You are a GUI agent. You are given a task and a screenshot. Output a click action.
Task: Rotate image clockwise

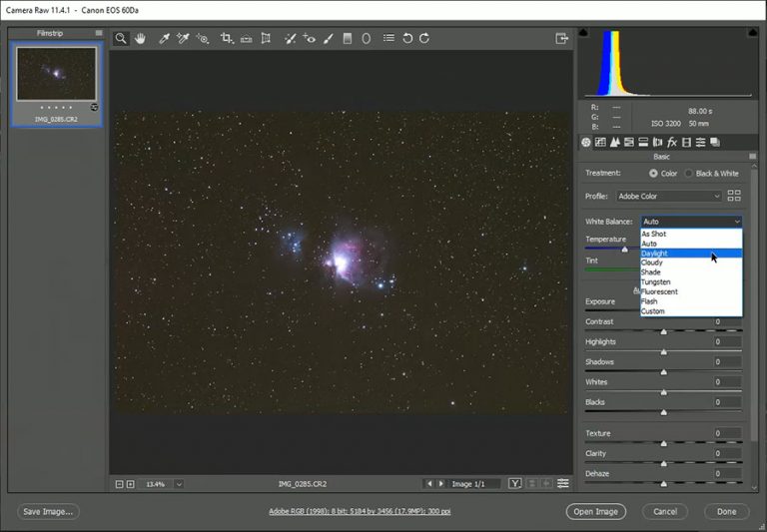(424, 38)
